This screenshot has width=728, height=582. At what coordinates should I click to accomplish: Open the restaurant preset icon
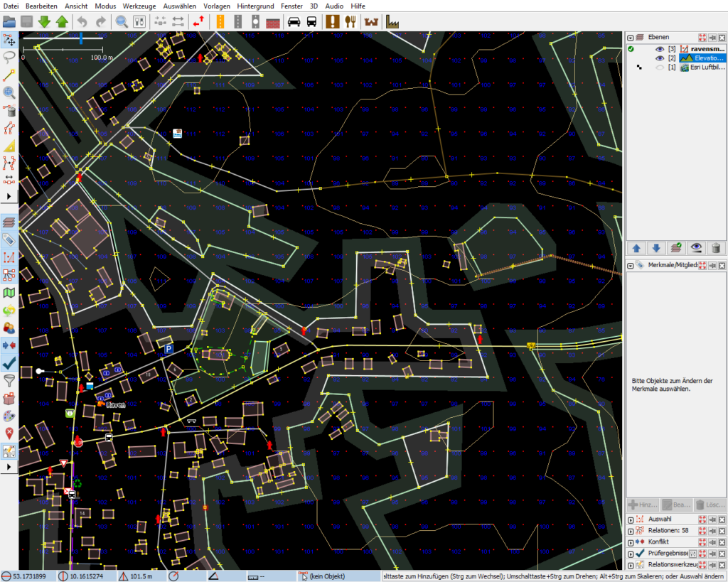click(350, 22)
